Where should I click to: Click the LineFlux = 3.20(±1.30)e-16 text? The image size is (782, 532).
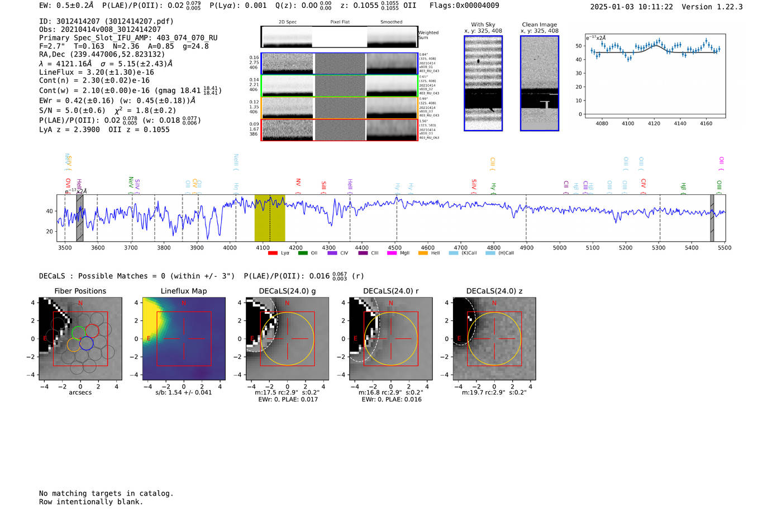(x=97, y=73)
